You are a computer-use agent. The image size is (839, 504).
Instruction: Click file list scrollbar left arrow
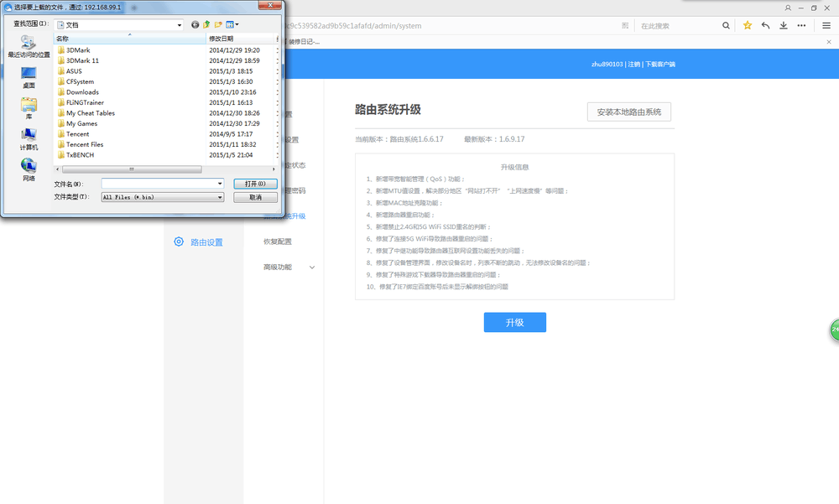tap(58, 169)
